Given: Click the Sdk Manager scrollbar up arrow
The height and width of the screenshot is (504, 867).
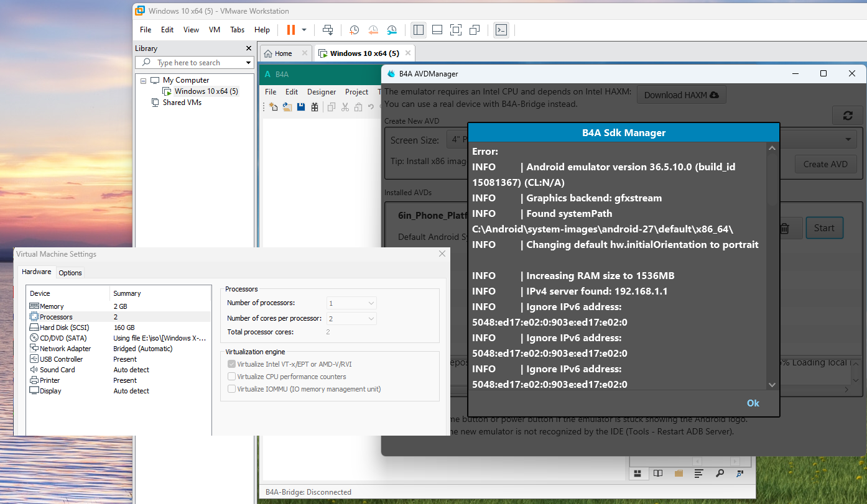Looking at the screenshot, I should 772,149.
